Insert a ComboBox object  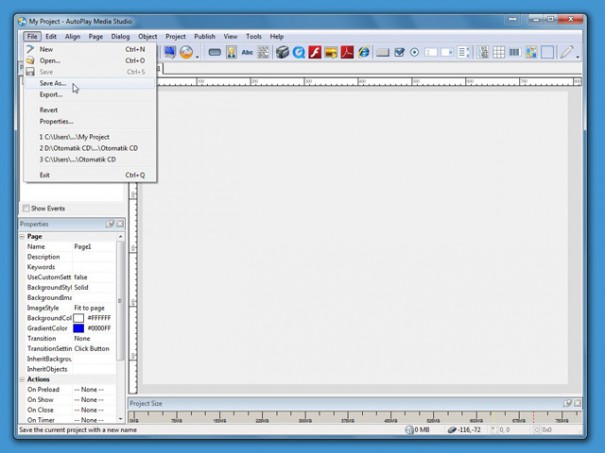point(447,52)
